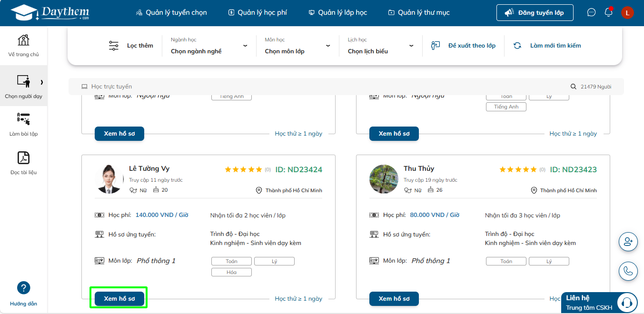Open the notifications bell
This screenshot has width=644, height=314.
tap(608, 13)
